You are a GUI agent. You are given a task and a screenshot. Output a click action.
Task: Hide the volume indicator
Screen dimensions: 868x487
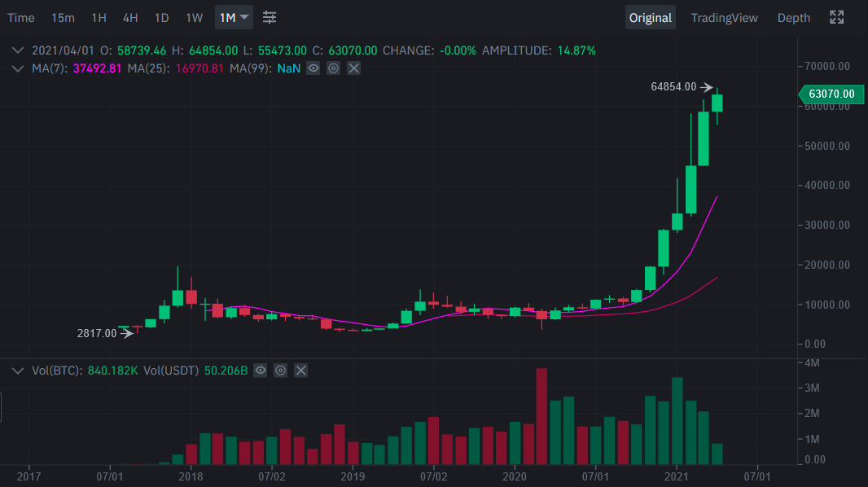[x=261, y=371]
